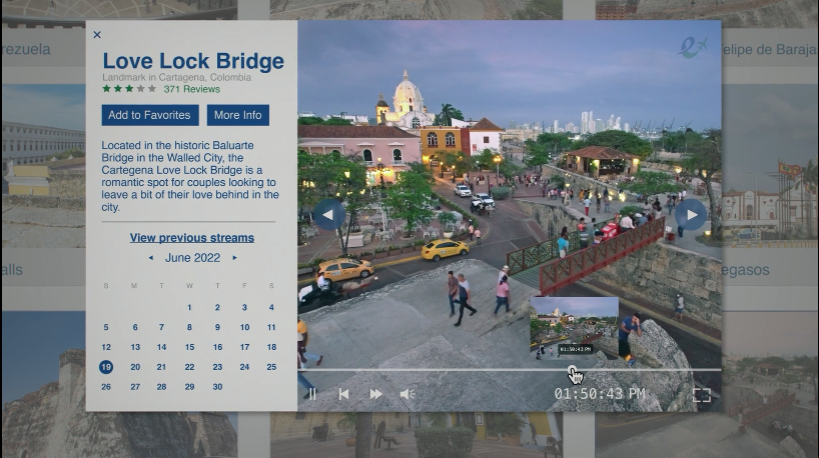819x458 pixels.
Task: Click the timeline preview thumbnail
Action: point(574,326)
